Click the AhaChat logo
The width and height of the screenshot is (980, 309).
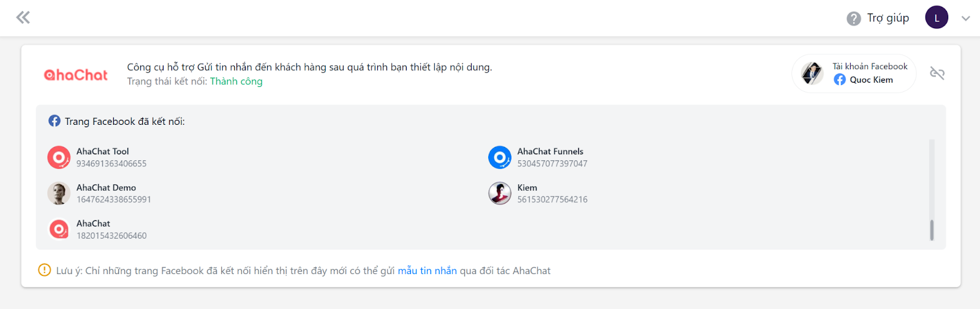(76, 75)
